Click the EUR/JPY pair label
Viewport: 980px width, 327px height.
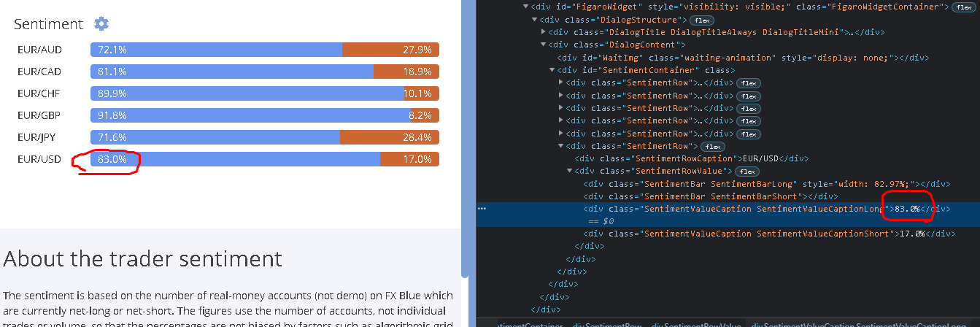pos(37,137)
